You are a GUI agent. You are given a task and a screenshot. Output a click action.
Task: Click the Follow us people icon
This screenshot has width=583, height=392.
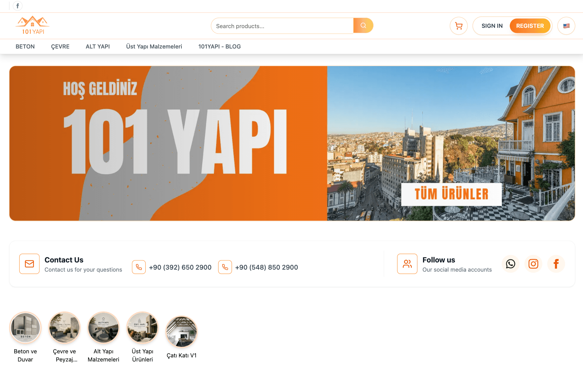(x=407, y=264)
